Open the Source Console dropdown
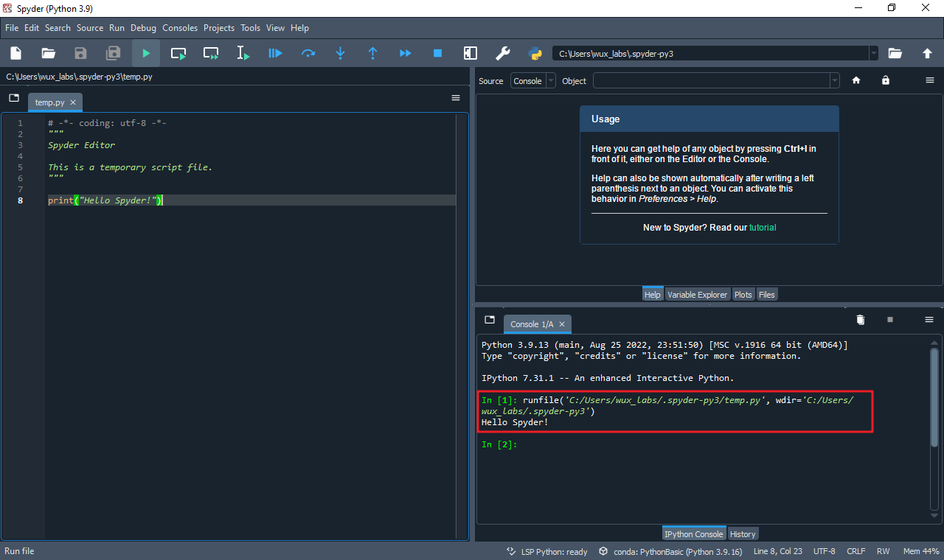The height and width of the screenshot is (560, 944). (x=533, y=81)
